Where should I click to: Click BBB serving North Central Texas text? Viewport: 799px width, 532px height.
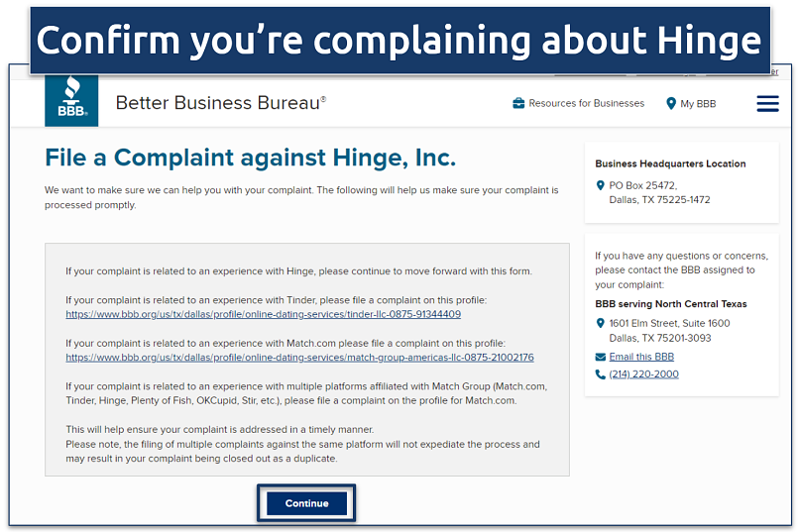coord(671,304)
